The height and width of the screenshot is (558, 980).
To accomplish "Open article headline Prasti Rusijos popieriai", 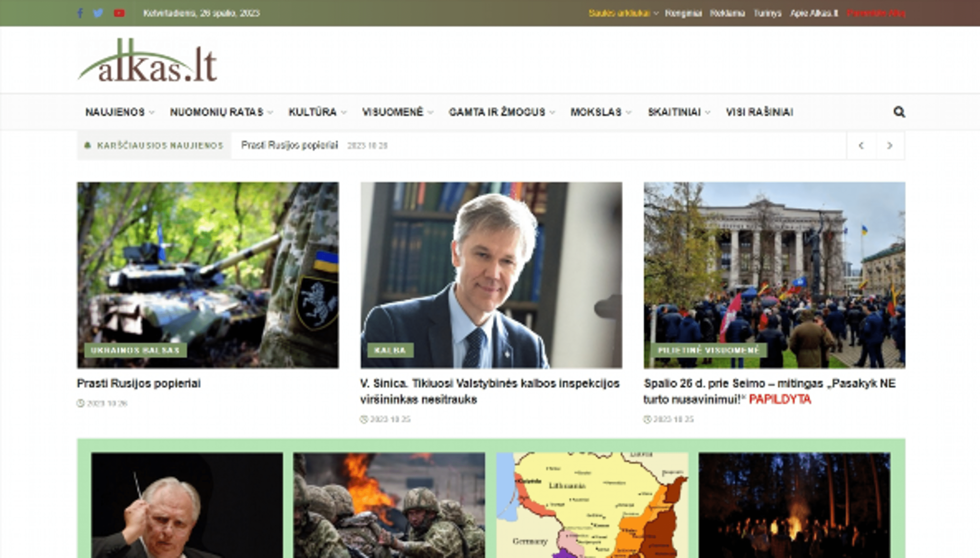I will [139, 383].
